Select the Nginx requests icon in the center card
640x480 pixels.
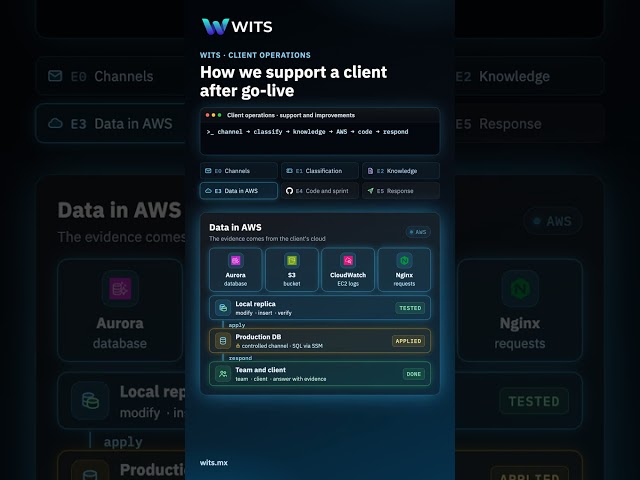[404, 260]
